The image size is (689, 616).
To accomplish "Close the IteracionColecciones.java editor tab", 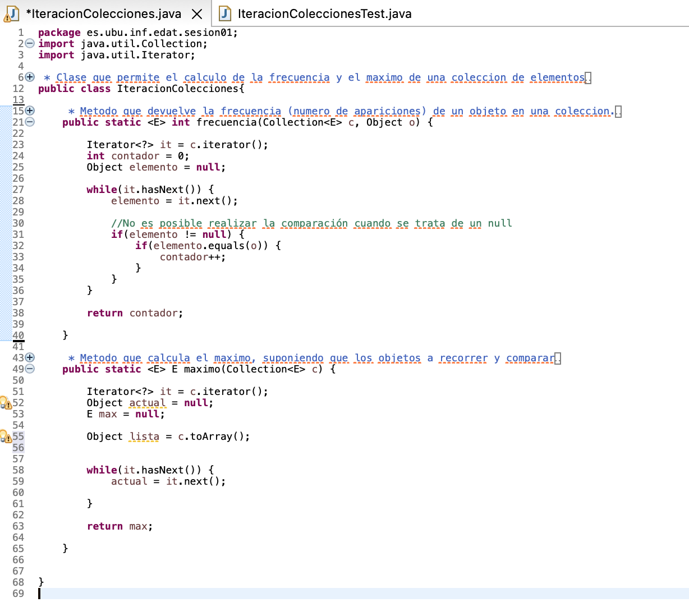I will [x=197, y=14].
